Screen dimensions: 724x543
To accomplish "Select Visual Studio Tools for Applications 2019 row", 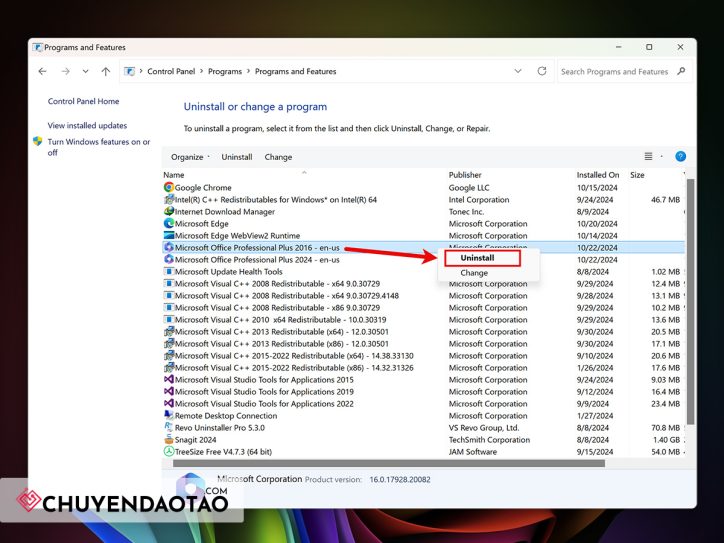I will (x=423, y=392).
